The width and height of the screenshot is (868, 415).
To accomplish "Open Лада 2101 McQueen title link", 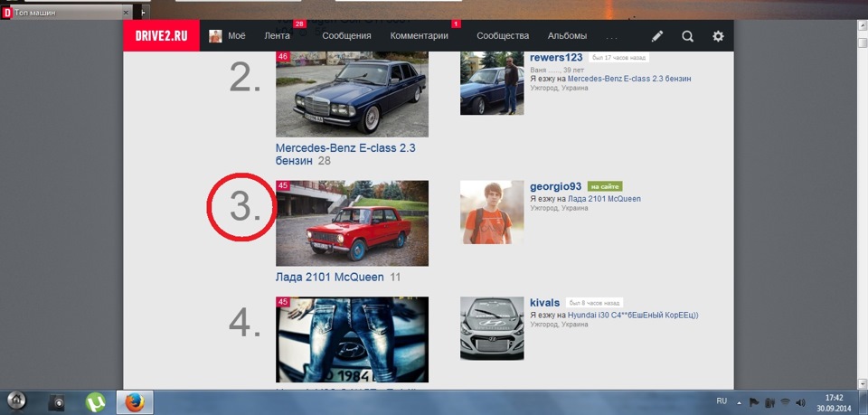I will pos(329,277).
